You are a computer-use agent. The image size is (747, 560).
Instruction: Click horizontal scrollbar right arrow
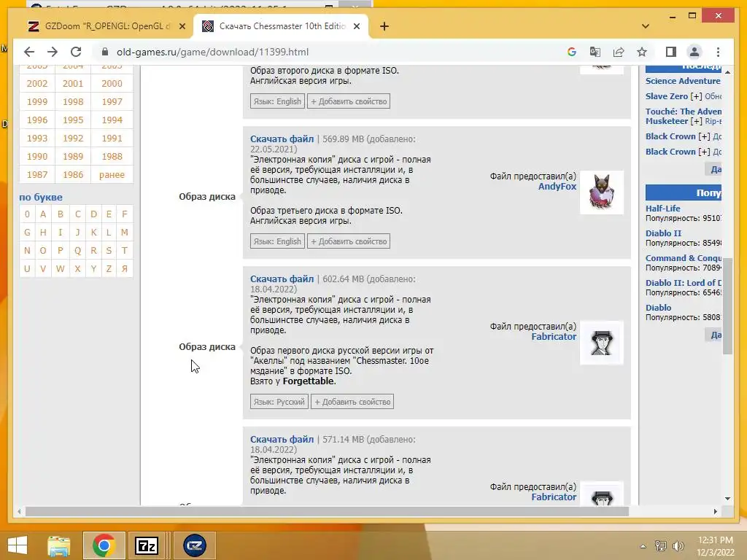pyautogui.click(x=715, y=511)
